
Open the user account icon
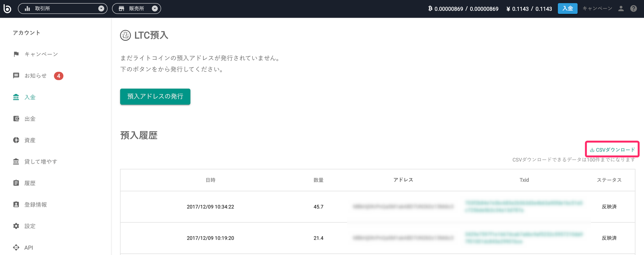click(x=621, y=8)
